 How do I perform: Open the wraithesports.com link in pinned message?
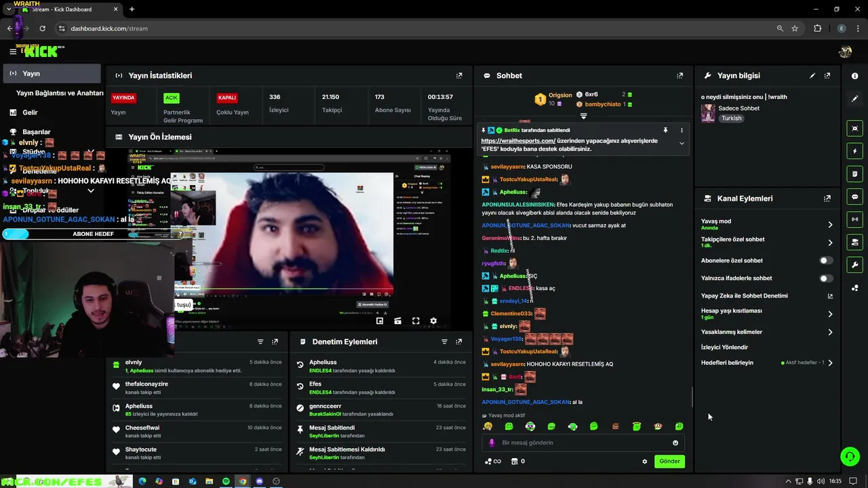tap(518, 141)
